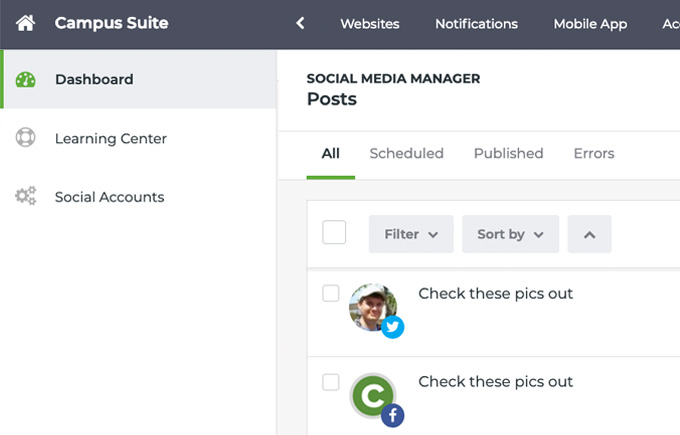Open the Filter dropdown
This screenshot has width=680, height=435.
coord(411,234)
